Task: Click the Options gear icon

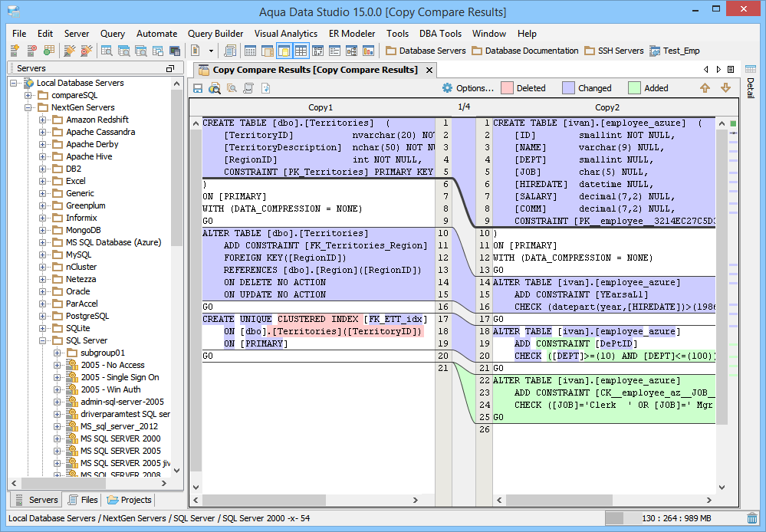Action: pyautogui.click(x=448, y=88)
